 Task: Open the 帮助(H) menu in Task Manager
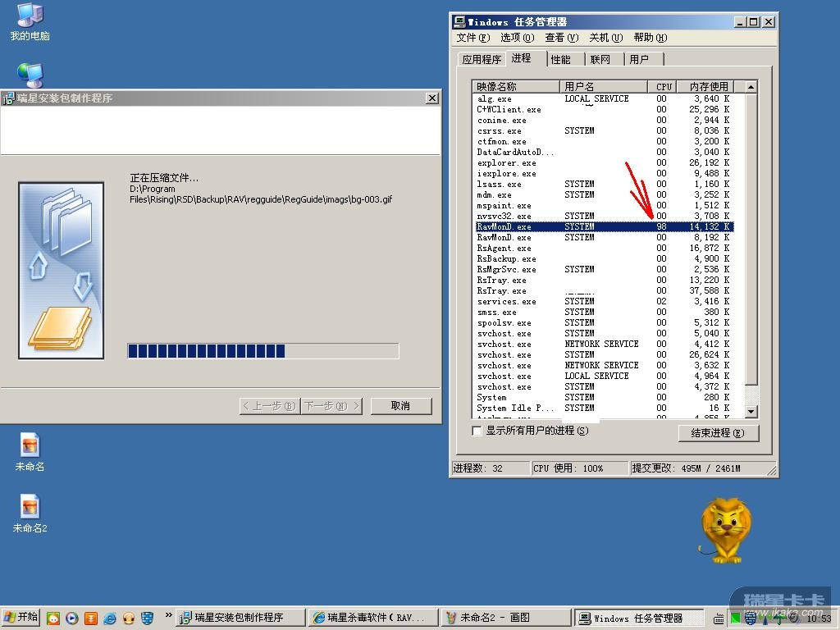click(651, 38)
